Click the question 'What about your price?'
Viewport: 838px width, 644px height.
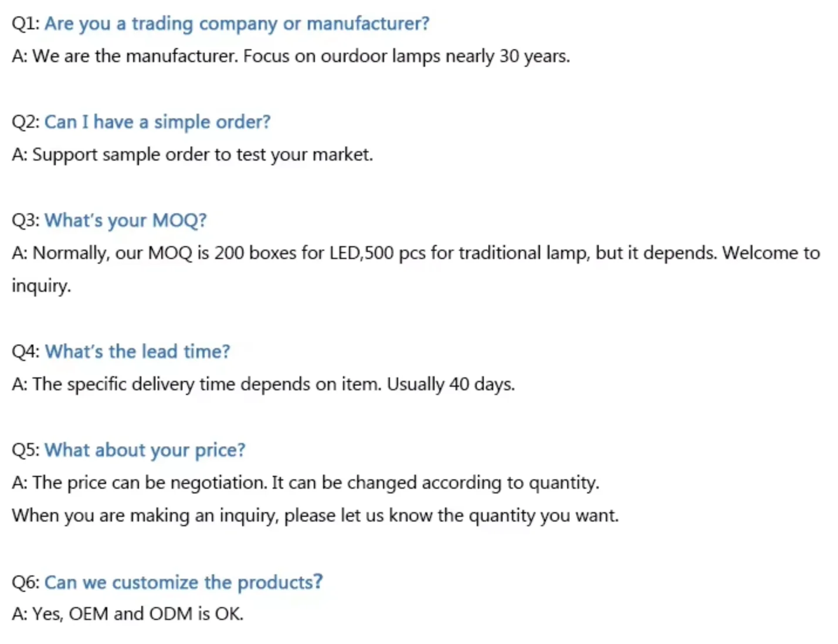point(145,451)
